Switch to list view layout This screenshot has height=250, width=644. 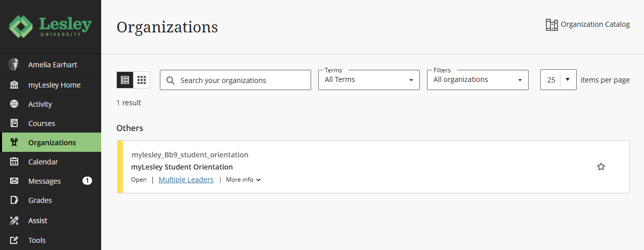[125, 80]
